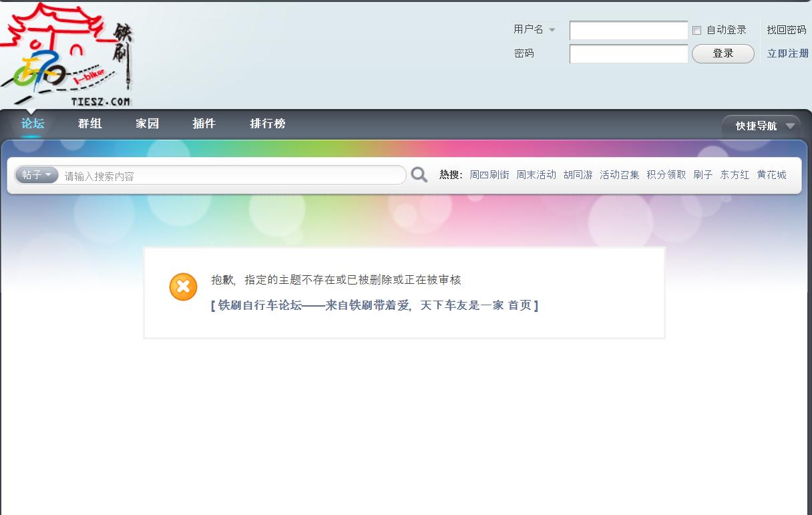Switch to the 排行榜 tab
The image size is (812, 515).
click(x=266, y=124)
